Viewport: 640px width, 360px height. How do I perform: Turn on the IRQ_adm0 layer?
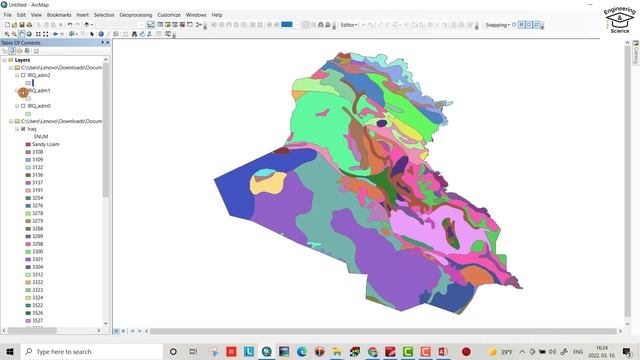pos(23,106)
